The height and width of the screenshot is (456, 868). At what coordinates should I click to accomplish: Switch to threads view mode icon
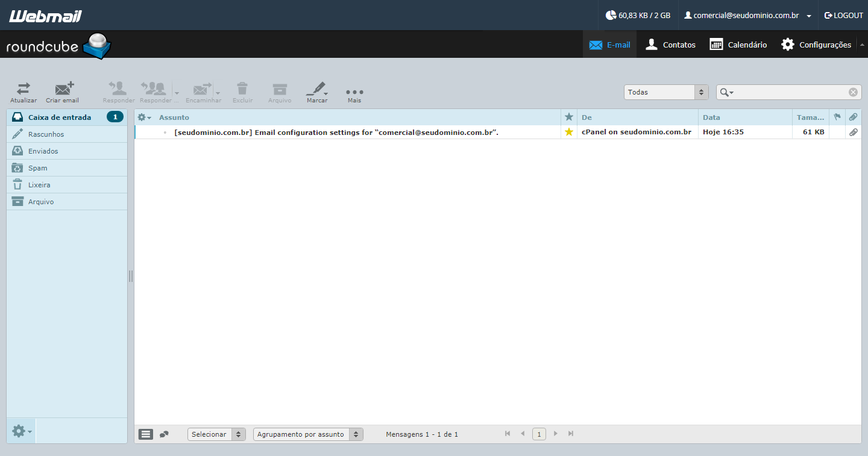pyautogui.click(x=164, y=434)
